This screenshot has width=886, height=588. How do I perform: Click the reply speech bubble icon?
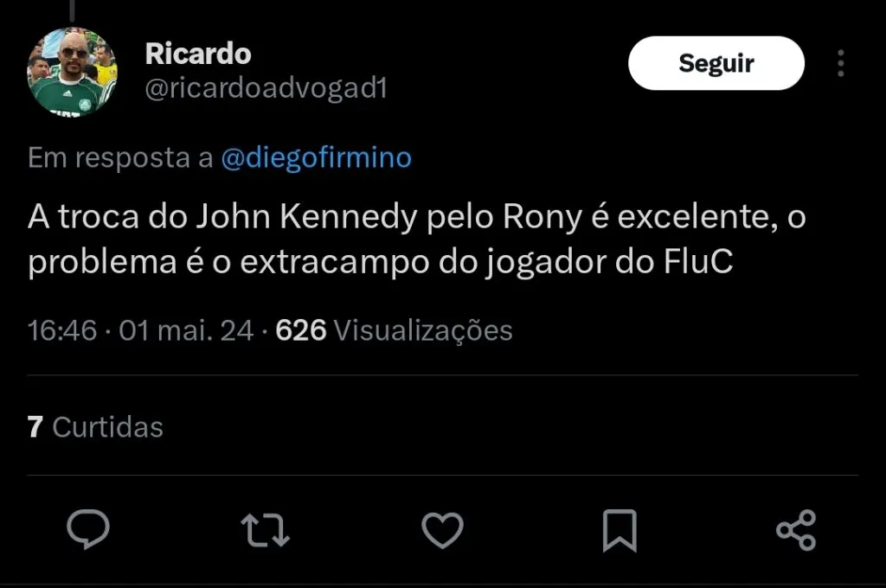(x=88, y=529)
